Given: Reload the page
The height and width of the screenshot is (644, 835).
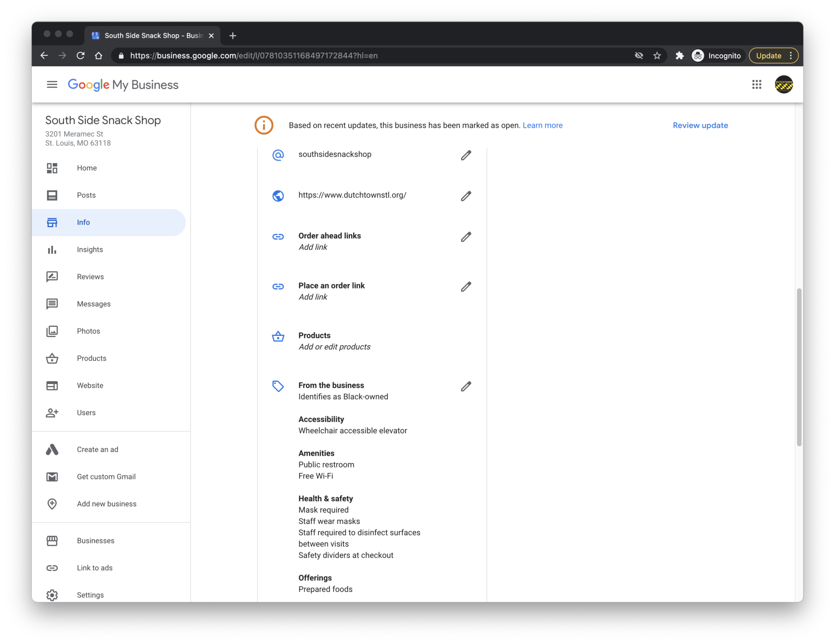Looking at the screenshot, I should [81, 56].
